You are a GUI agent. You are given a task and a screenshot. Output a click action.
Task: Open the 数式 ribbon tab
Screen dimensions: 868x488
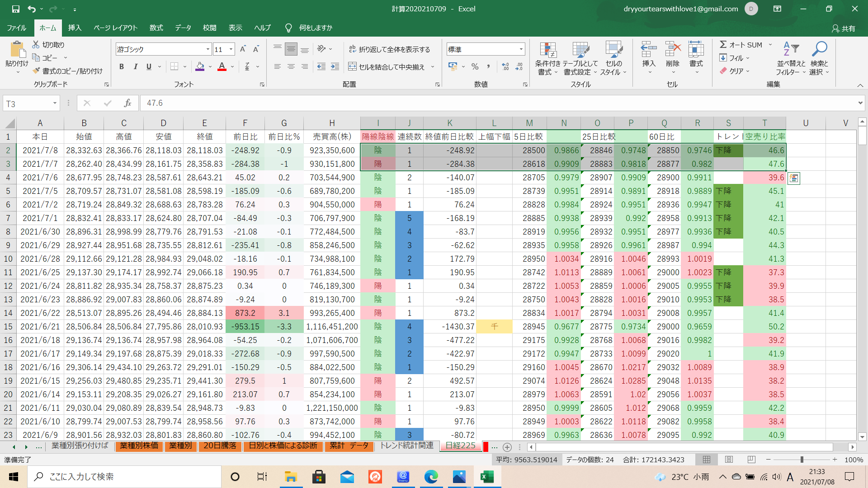[x=156, y=28]
